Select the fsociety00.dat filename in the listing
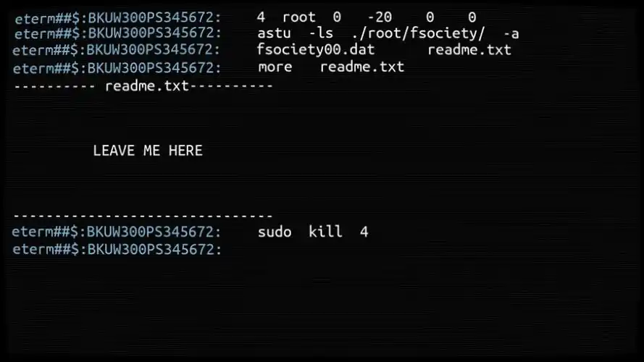Viewport: 644px width, 362px height. pyautogui.click(x=315, y=50)
